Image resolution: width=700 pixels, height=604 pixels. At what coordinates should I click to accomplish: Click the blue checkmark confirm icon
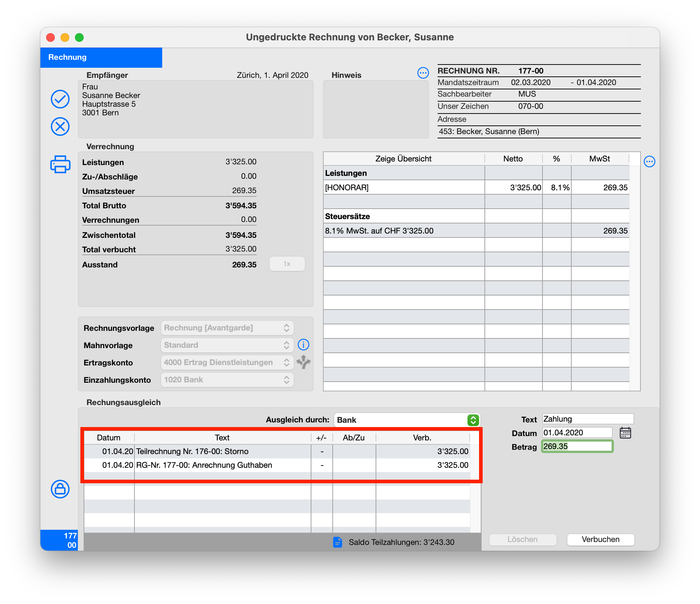(x=60, y=99)
